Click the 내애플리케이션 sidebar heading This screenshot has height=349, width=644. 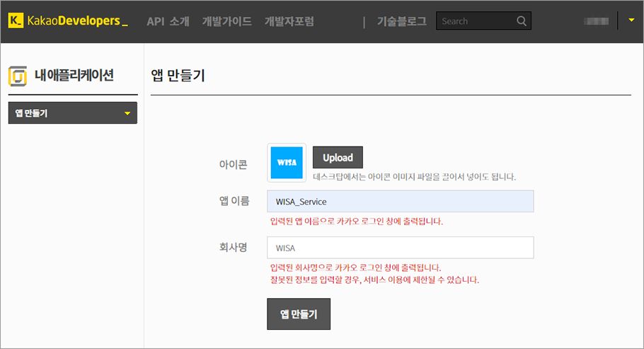click(74, 75)
